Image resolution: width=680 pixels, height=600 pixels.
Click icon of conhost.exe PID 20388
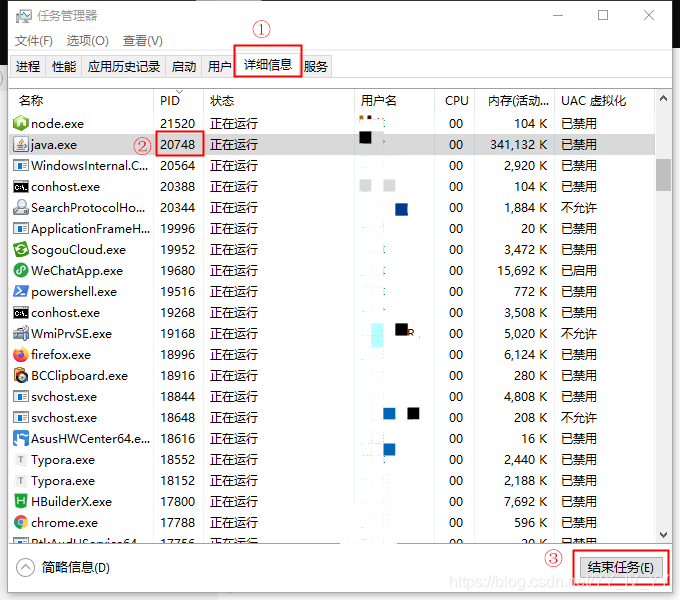pyautogui.click(x=20, y=187)
